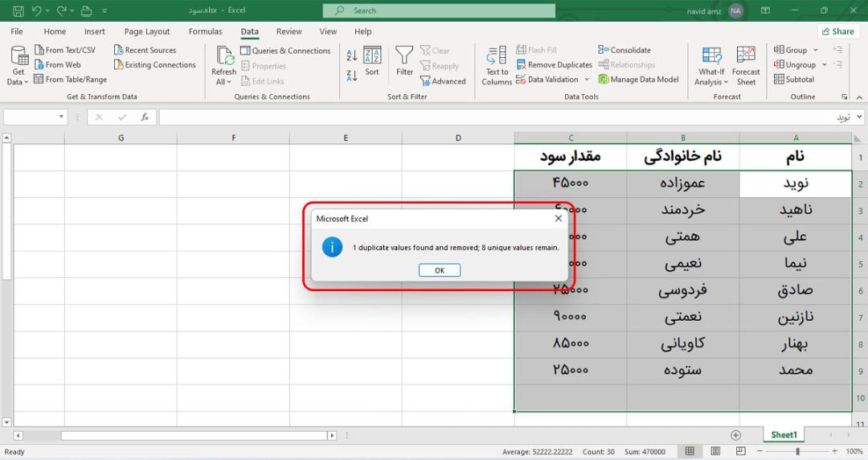Expand the Ungroup dropdown arrow

[x=825, y=65]
